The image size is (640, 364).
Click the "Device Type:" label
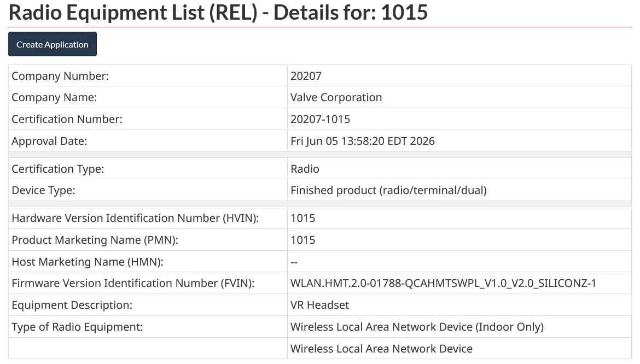coord(43,190)
